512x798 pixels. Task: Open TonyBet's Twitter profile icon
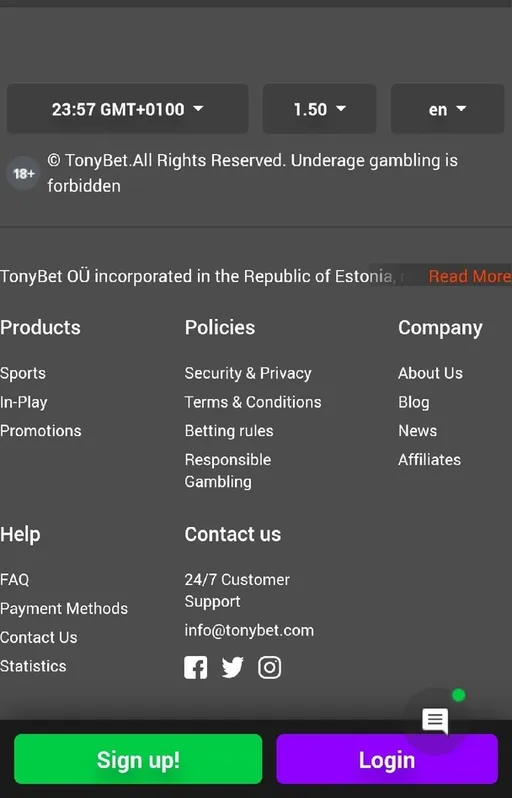point(233,667)
